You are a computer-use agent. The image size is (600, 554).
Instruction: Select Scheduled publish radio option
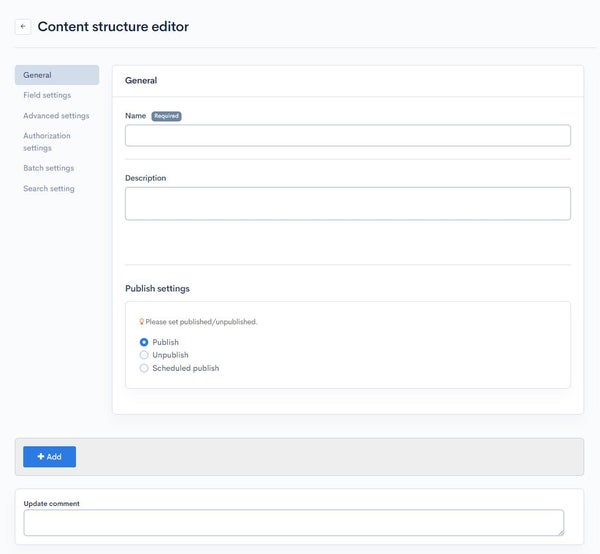[x=144, y=368]
